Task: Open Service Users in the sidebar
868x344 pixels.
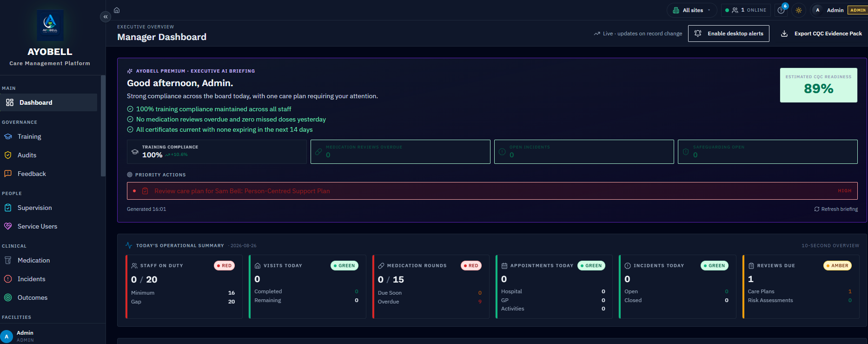Action: [x=48, y=226]
